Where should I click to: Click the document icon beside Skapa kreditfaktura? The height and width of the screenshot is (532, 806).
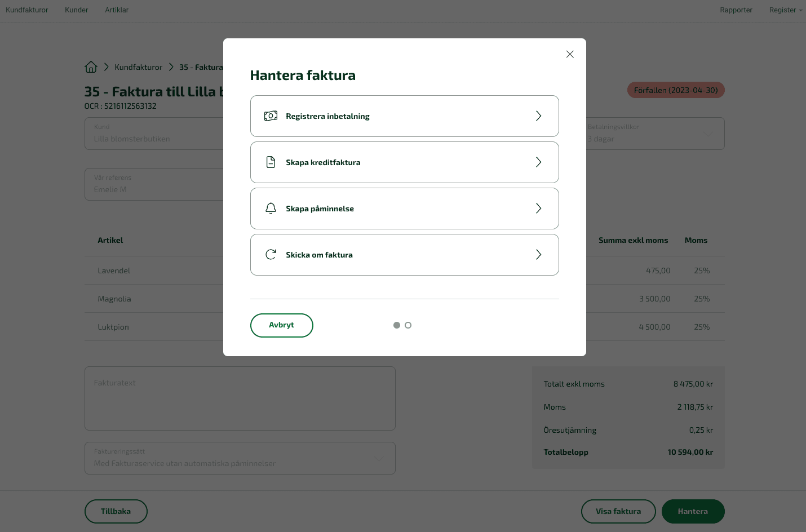(271, 162)
